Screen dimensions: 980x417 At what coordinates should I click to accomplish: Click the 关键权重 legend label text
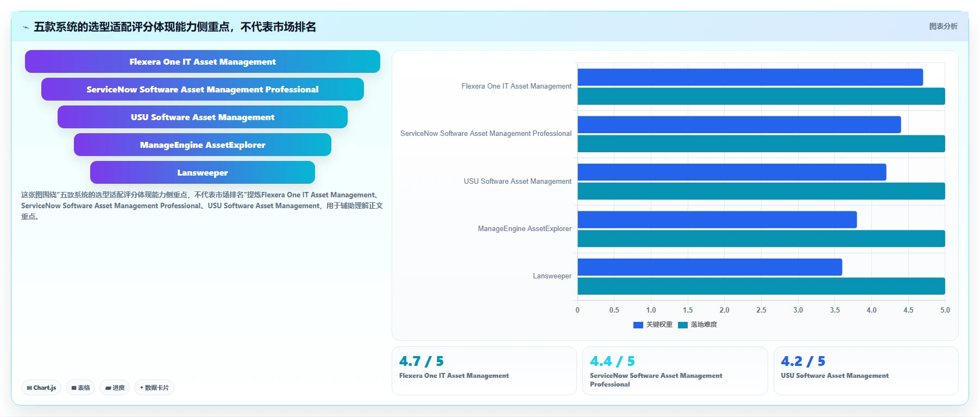coord(659,325)
